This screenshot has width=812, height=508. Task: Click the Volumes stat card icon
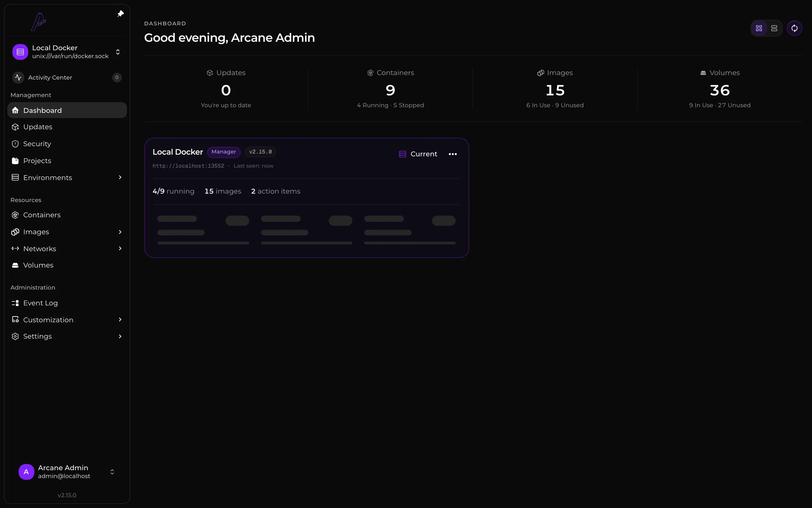[703, 73]
